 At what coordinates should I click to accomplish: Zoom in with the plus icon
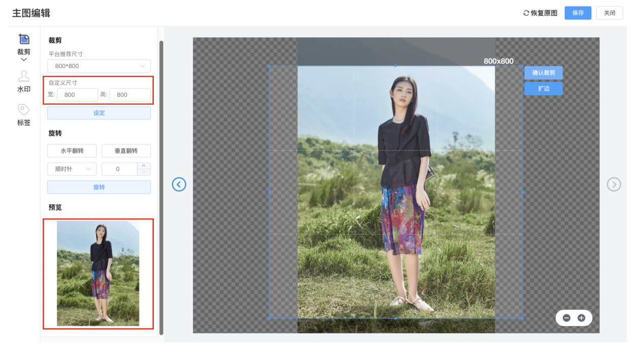(x=582, y=318)
